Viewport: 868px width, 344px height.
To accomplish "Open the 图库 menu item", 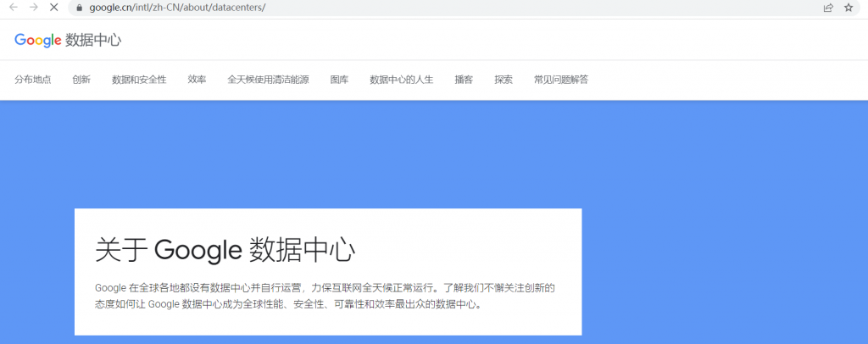I will (x=339, y=80).
